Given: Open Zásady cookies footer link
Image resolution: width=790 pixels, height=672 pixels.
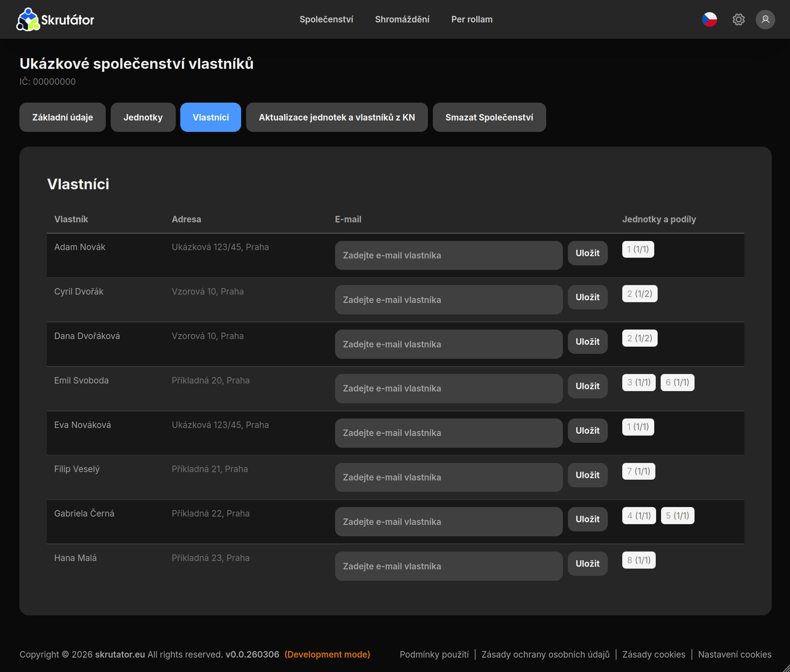Looking at the screenshot, I should pyautogui.click(x=653, y=655).
